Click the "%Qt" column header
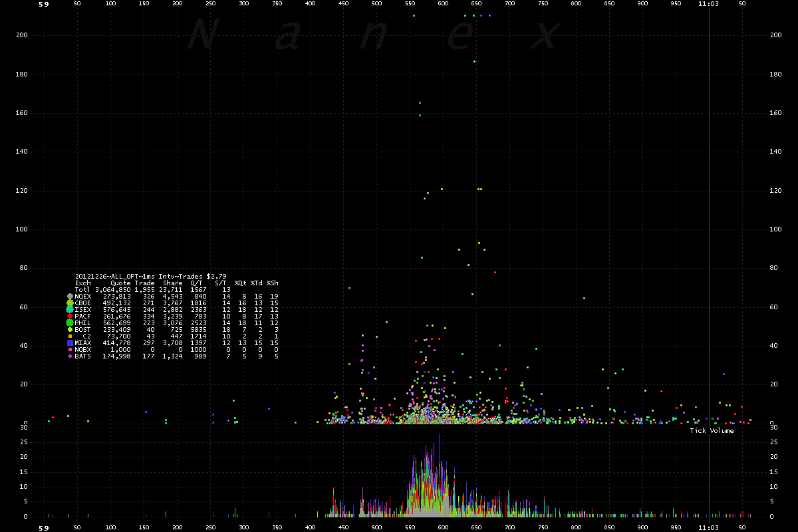This screenshot has width=798, height=532. tap(240, 283)
